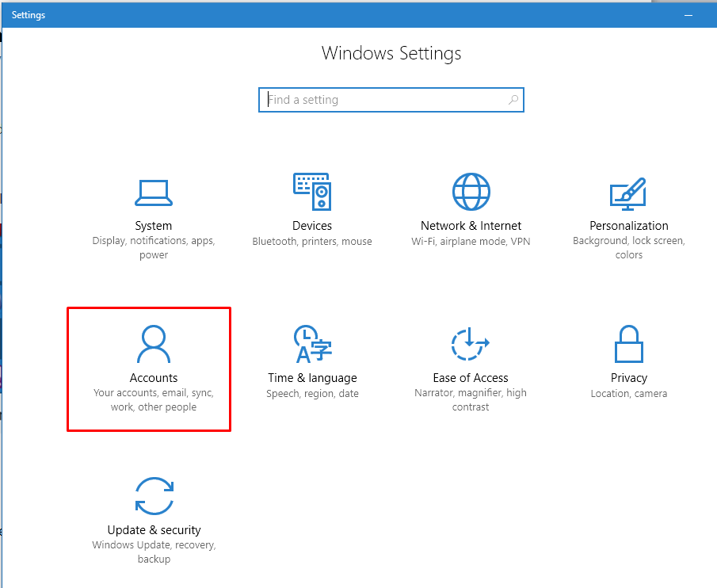
Task: Open the Privacy padlock icon
Action: (x=629, y=344)
